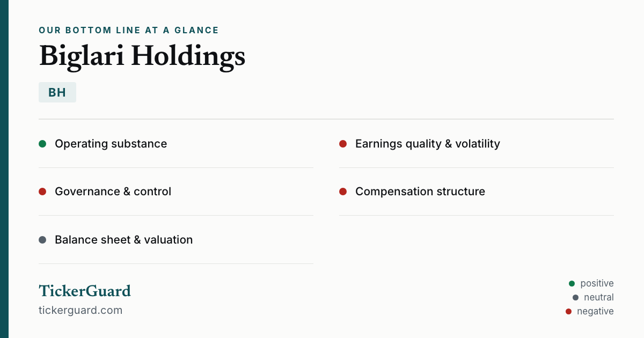Image resolution: width=644 pixels, height=338 pixels.
Task: Click the red negative legend dot
Action: [x=568, y=311]
